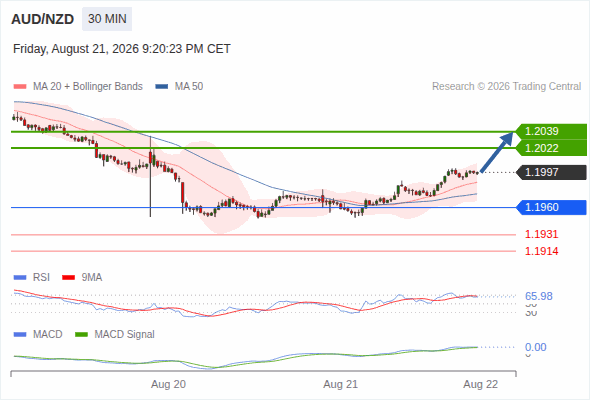Click the 1.1997 current price tag

coord(551,172)
